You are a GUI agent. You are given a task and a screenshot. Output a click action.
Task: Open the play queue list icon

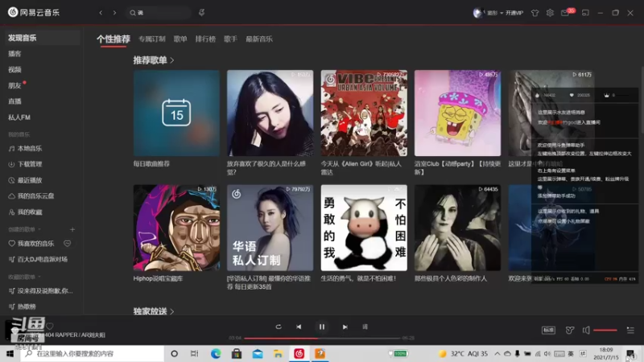coord(630,330)
